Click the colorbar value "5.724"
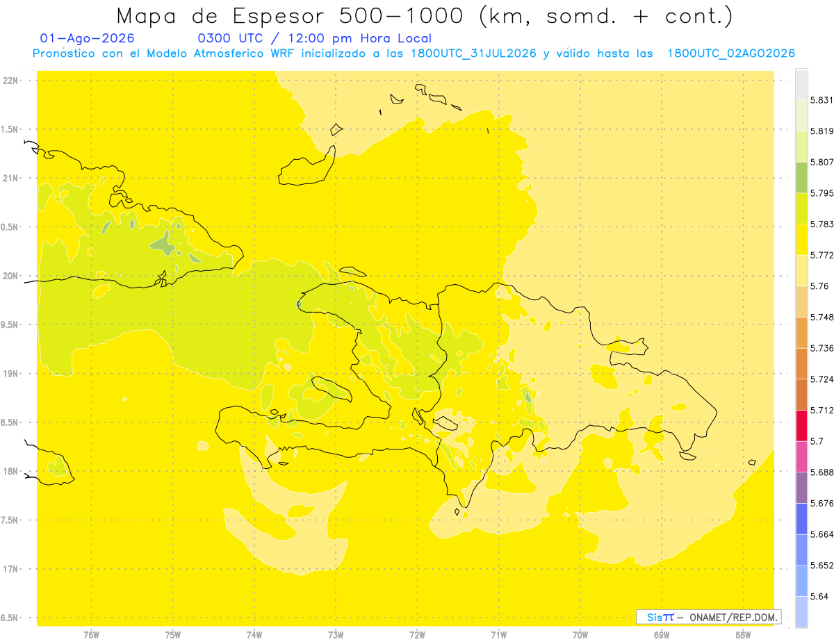This screenshot has width=834, height=644. coord(821,379)
